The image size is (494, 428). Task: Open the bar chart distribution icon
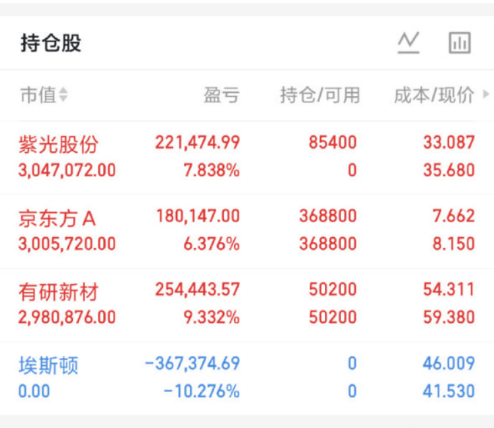(460, 43)
